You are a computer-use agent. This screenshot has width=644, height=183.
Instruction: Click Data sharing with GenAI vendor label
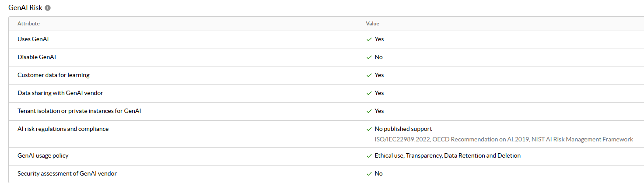[x=60, y=93]
